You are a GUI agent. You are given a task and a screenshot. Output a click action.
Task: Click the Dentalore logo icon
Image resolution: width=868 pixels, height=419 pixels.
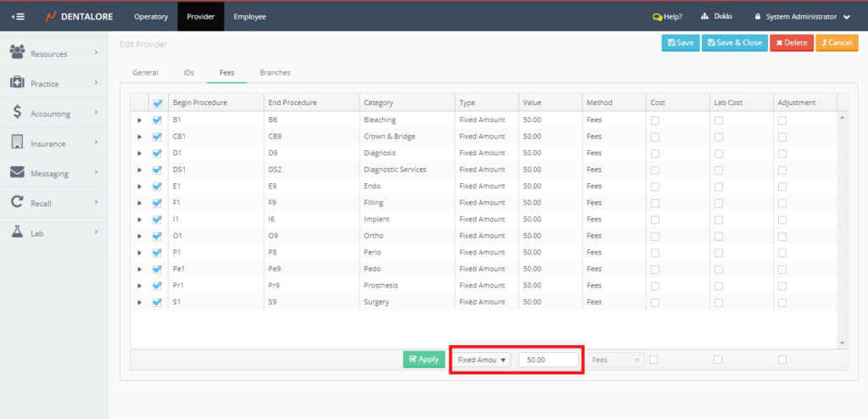click(x=50, y=16)
